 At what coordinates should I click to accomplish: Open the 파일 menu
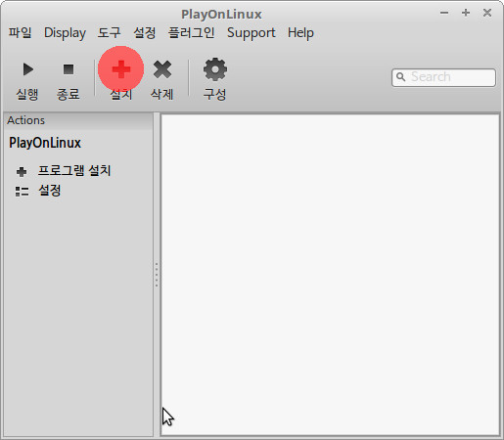coord(20,33)
